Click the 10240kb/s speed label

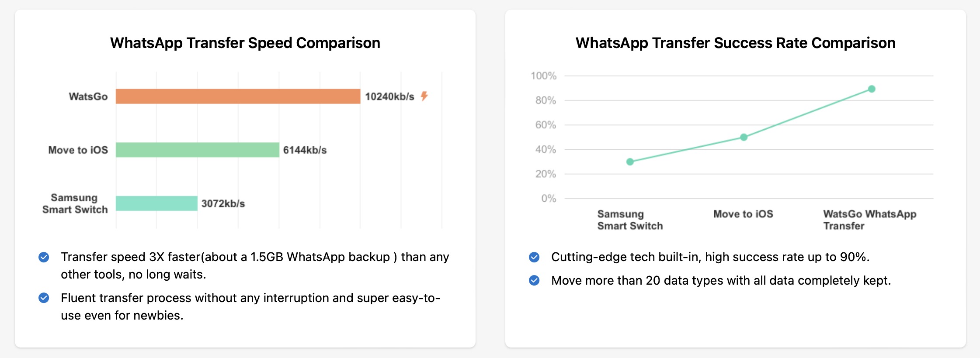(389, 96)
